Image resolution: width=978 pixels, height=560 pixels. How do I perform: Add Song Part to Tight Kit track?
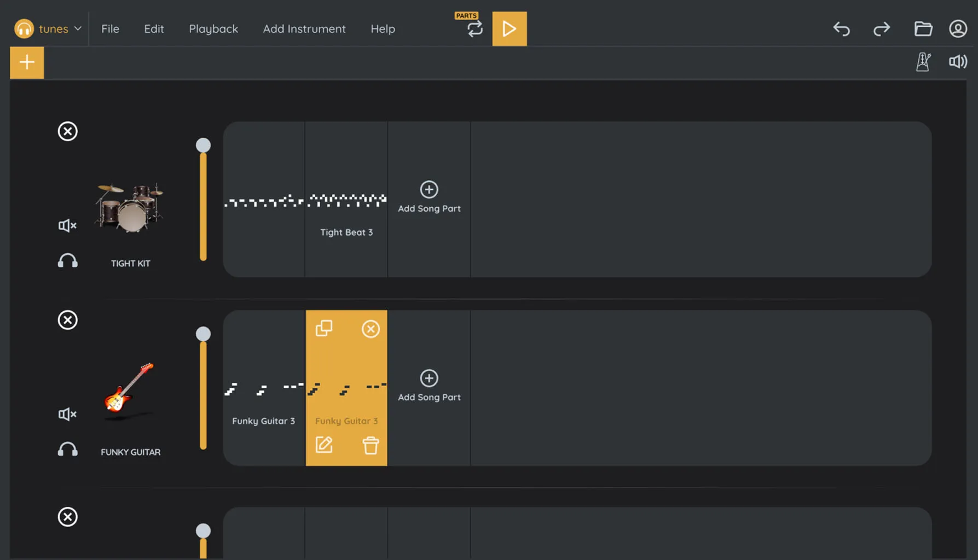tap(429, 197)
